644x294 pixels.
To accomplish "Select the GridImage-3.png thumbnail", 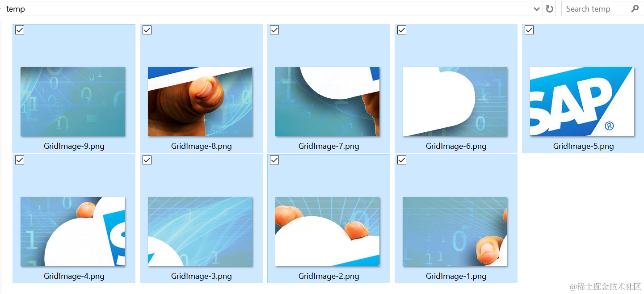I will (200, 231).
